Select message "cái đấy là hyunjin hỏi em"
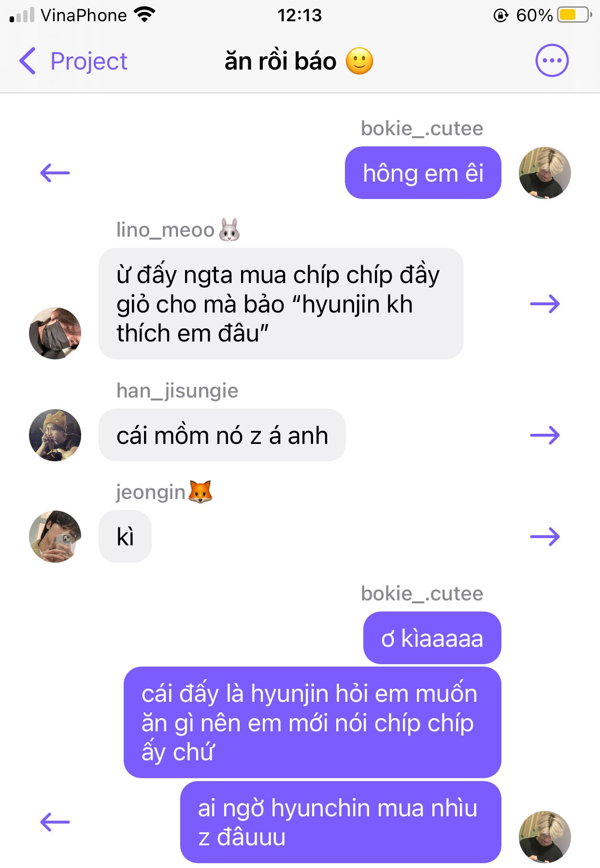The image size is (600, 868). tap(312, 722)
